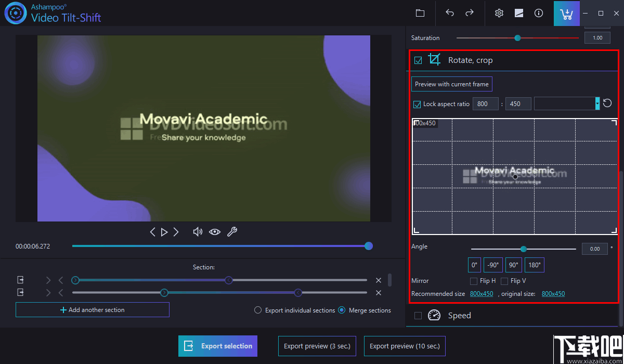This screenshot has height=364, width=624.
Task: Expand the Speed section
Action: pyautogui.click(x=459, y=316)
